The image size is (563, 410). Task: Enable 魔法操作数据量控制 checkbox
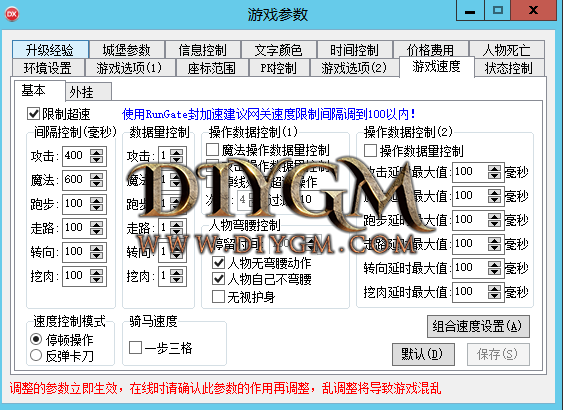pyautogui.click(x=213, y=150)
